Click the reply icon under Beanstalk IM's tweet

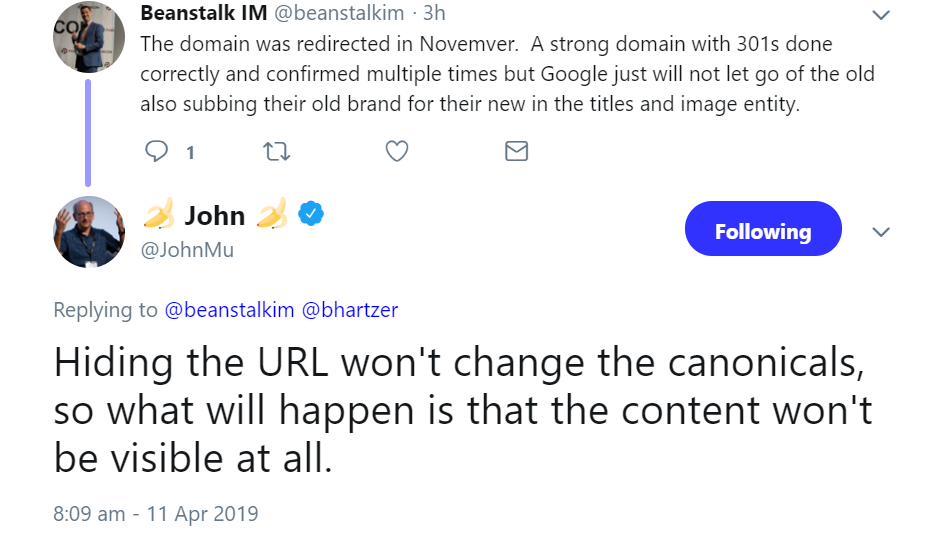click(x=158, y=152)
